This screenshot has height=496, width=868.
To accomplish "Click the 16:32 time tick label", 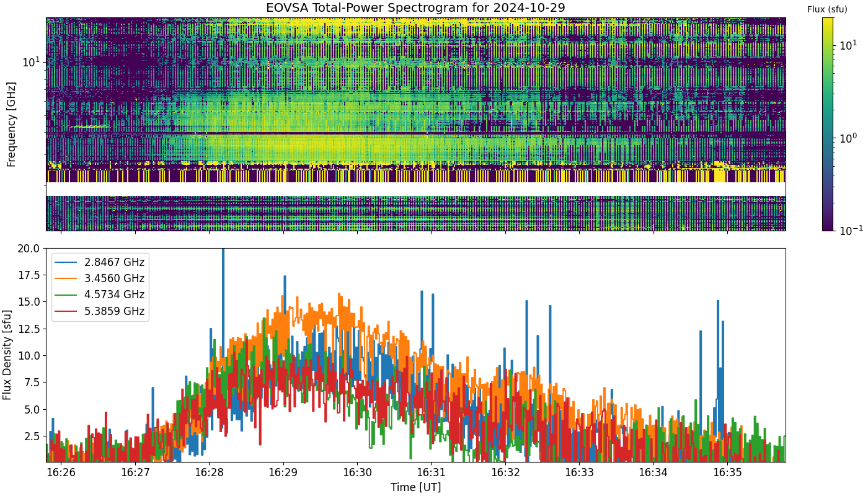I will (505, 472).
